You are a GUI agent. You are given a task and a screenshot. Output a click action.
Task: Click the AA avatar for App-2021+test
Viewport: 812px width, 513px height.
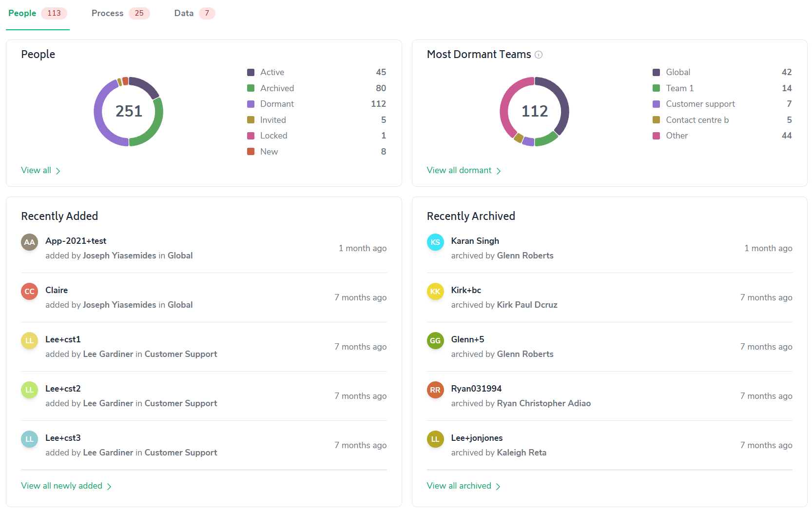point(29,242)
